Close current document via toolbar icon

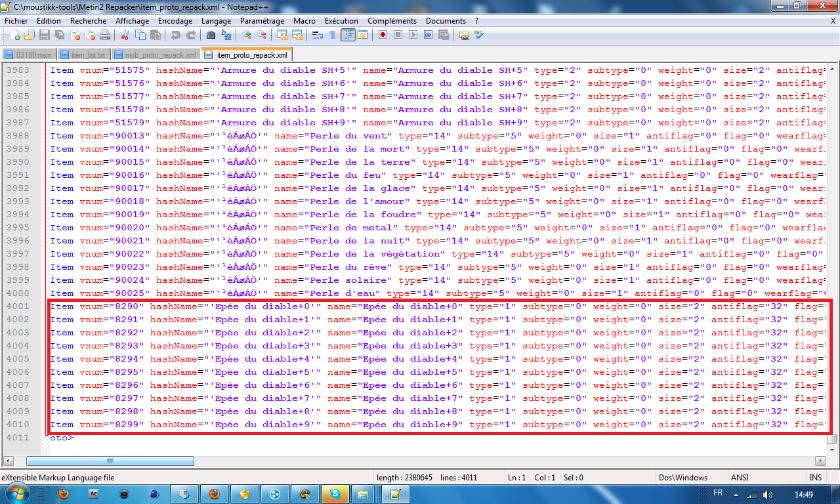point(74,35)
